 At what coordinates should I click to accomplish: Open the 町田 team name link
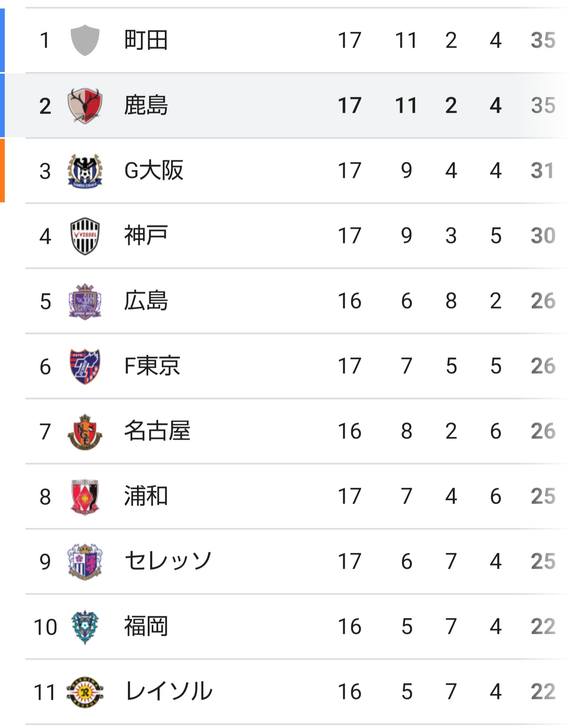(146, 40)
